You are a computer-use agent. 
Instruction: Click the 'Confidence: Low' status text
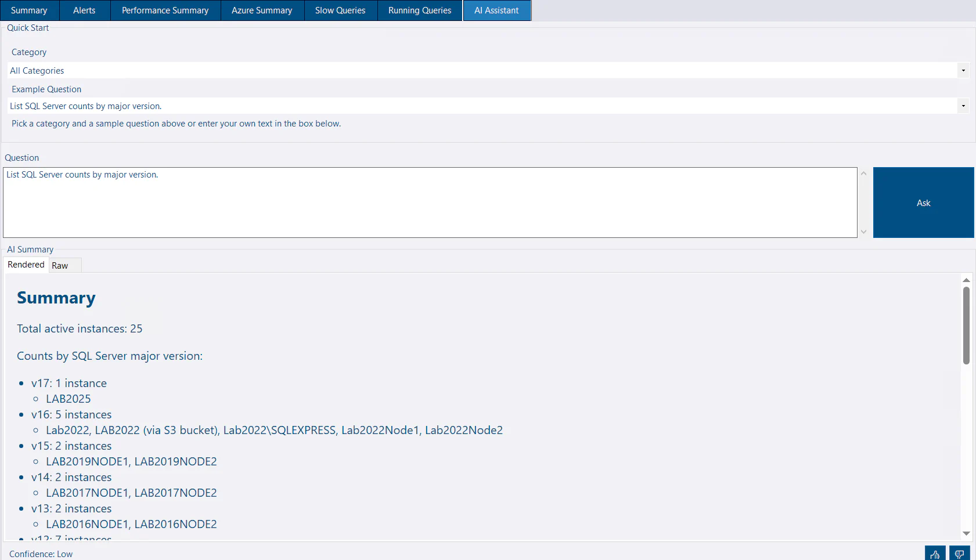point(41,554)
